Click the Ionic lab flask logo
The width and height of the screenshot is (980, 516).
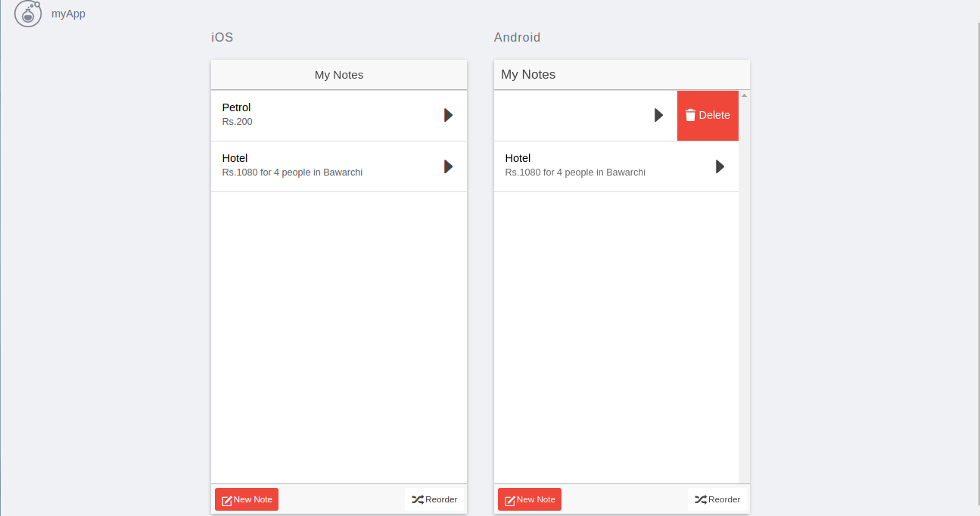(28, 14)
